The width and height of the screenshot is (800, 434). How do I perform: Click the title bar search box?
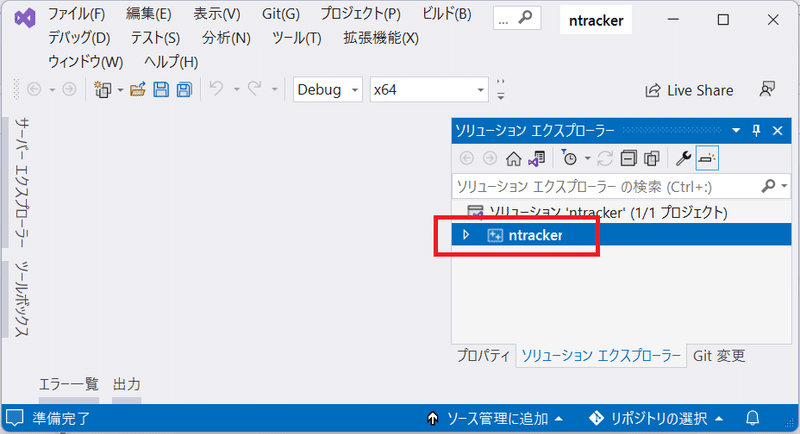tap(517, 19)
